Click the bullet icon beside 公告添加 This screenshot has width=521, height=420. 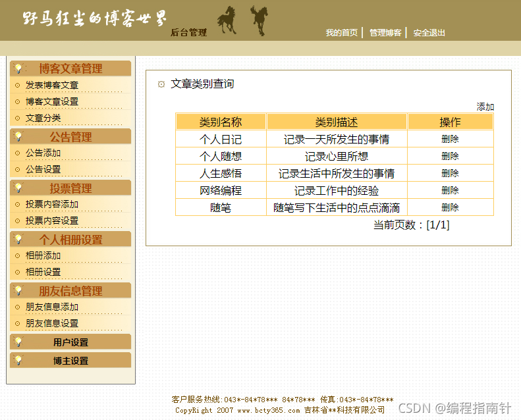[x=18, y=153]
